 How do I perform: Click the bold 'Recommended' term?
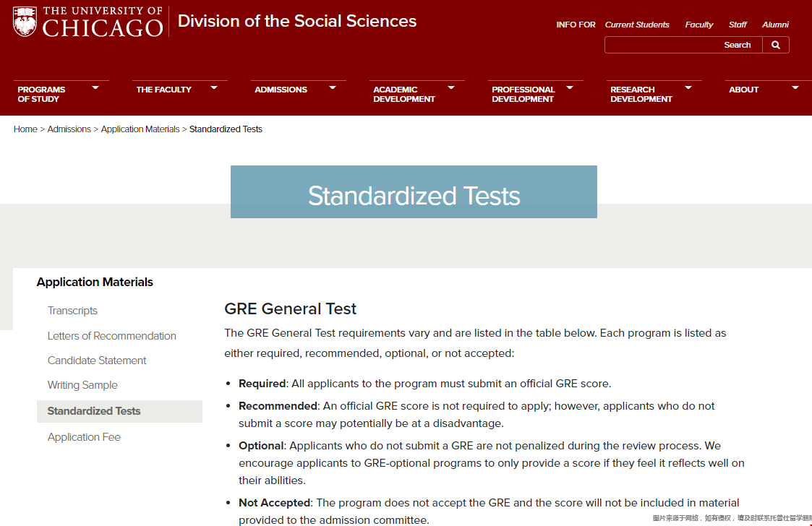pos(278,406)
